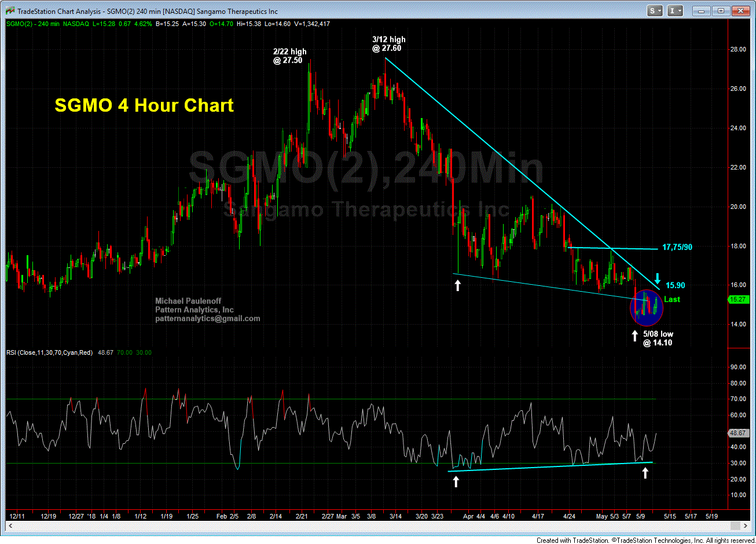756x544 pixels.
Task: Click the green 70.00 RSI overbought value label
Action: click(126, 352)
